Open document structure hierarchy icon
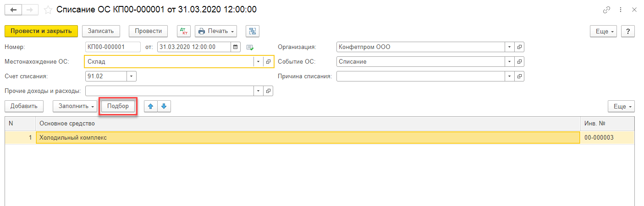 [x=252, y=31]
